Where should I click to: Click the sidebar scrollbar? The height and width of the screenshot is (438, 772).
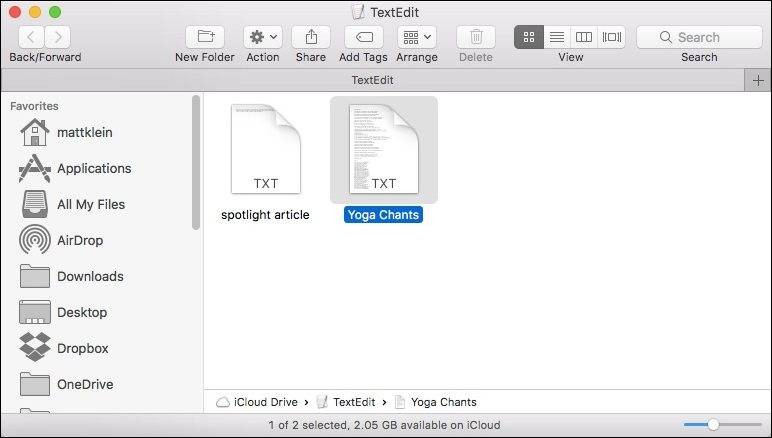click(x=196, y=162)
